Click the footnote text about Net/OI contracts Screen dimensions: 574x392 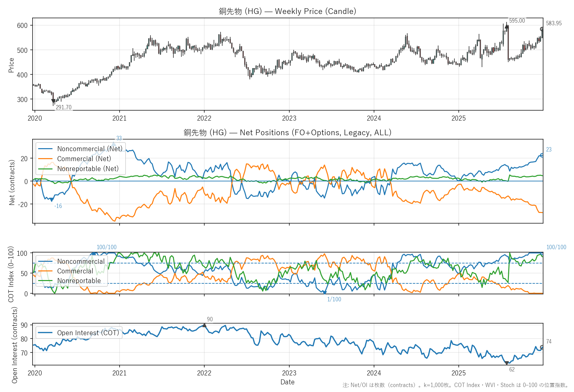456,385
